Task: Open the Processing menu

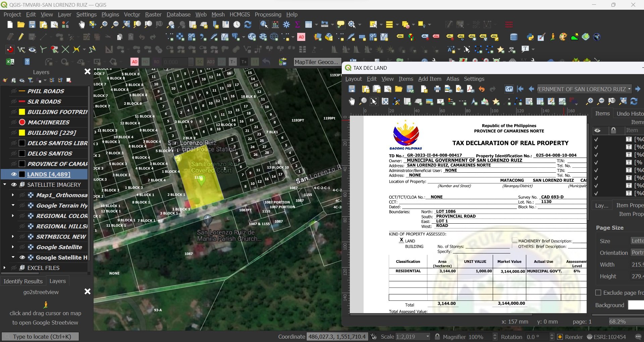Action: tap(268, 14)
